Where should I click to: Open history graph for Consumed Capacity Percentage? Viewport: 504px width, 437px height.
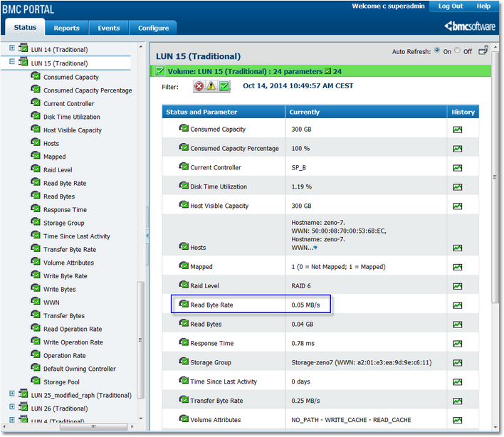[457, 149]
